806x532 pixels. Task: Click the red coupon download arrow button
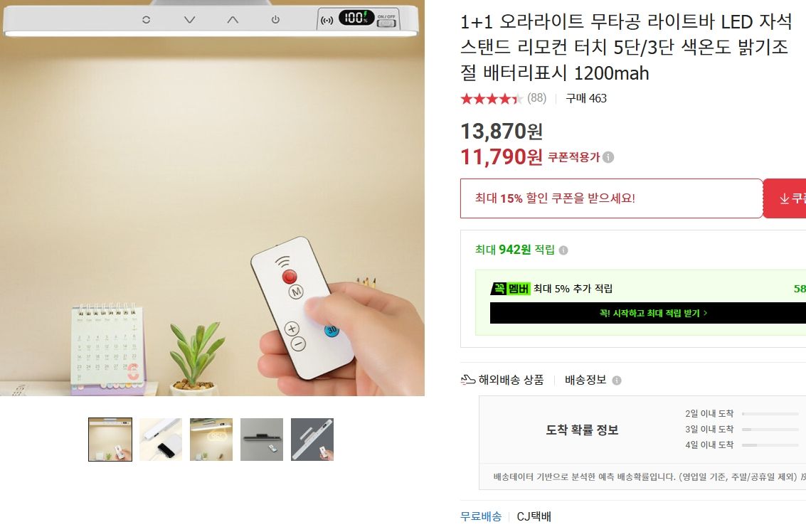[x=785, y=198]
